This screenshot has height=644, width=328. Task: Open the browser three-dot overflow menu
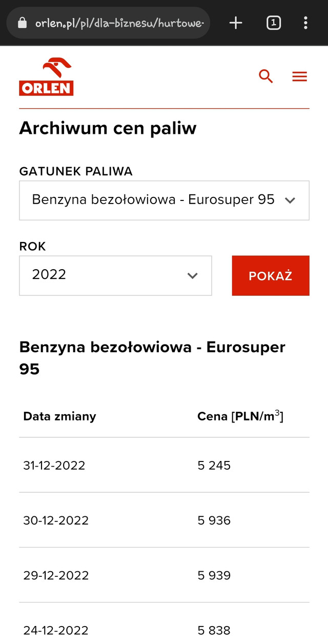305,23
